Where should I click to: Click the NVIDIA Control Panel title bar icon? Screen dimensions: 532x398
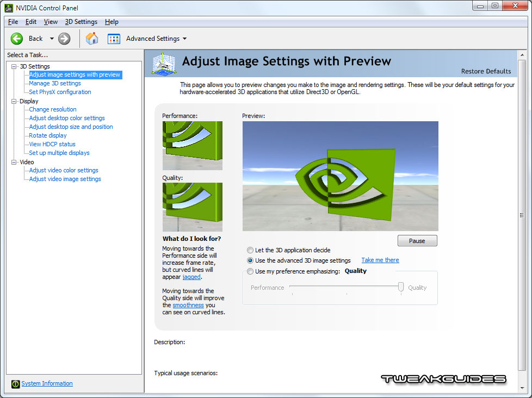pyautogui.click(x=9, y=8)
